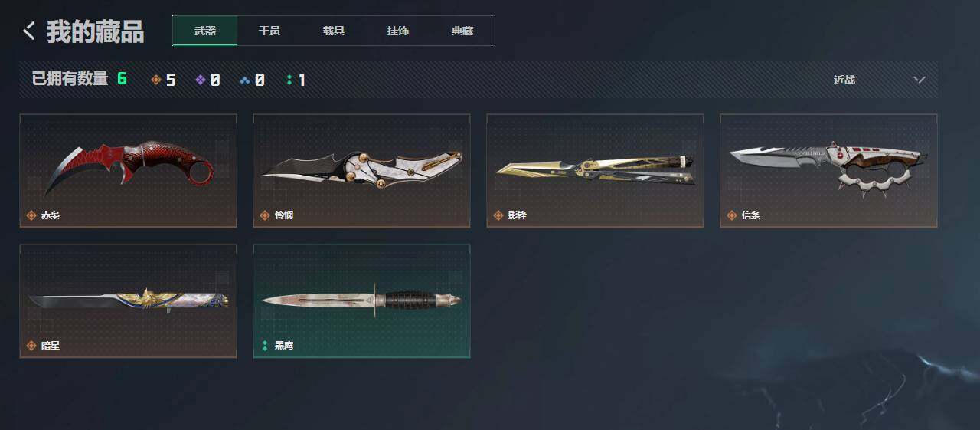Image resolution: width=980 pixels, height=430 pixels.
Task: Select the 怜悯 knife card
Action: tap(361, 171)
